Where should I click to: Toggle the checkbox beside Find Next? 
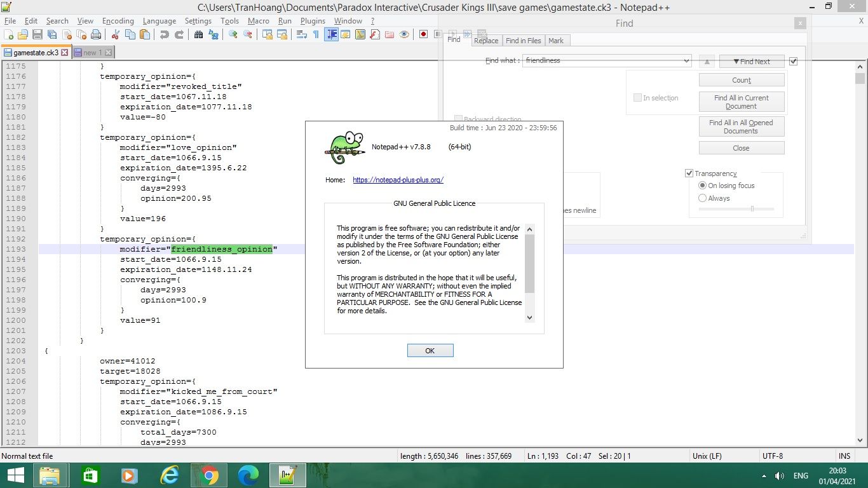793,62
